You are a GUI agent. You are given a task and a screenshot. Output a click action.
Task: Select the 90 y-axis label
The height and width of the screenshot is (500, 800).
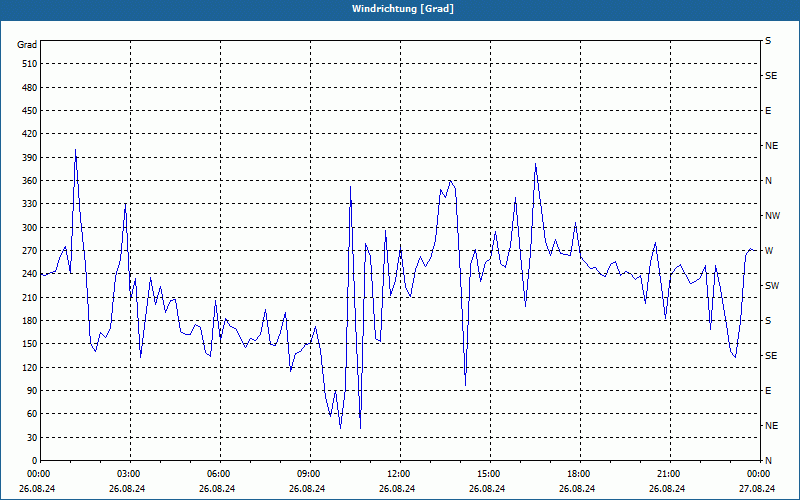click(x=32, y=391)
